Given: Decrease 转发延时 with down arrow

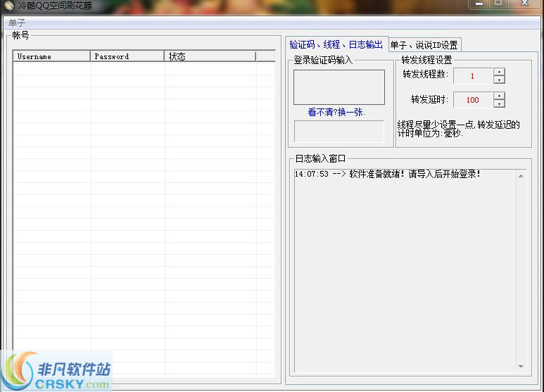Looking at the screenshot, I should click(499, 104).
